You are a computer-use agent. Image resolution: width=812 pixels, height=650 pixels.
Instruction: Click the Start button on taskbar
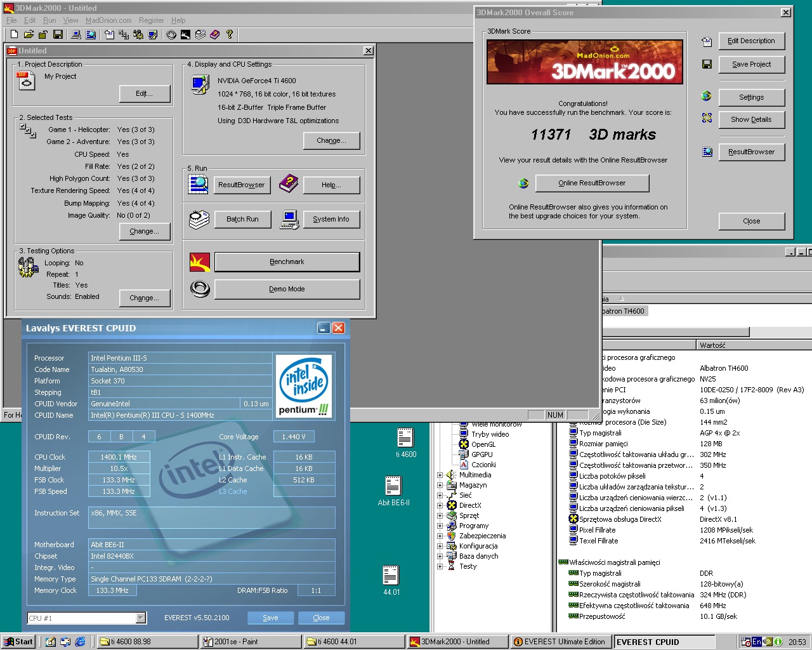click(18, 642)
